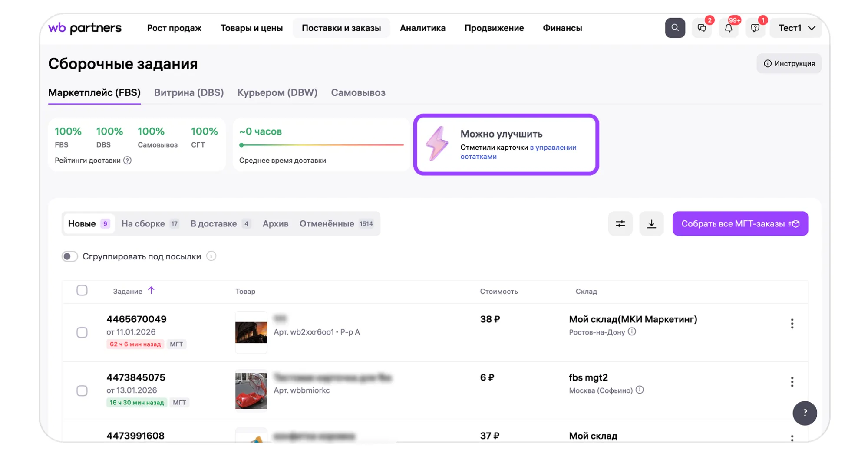Follow the в управлении остатками link
Image resolution: width=868 pixels, height=456 pixels.
tap(553, 148)
